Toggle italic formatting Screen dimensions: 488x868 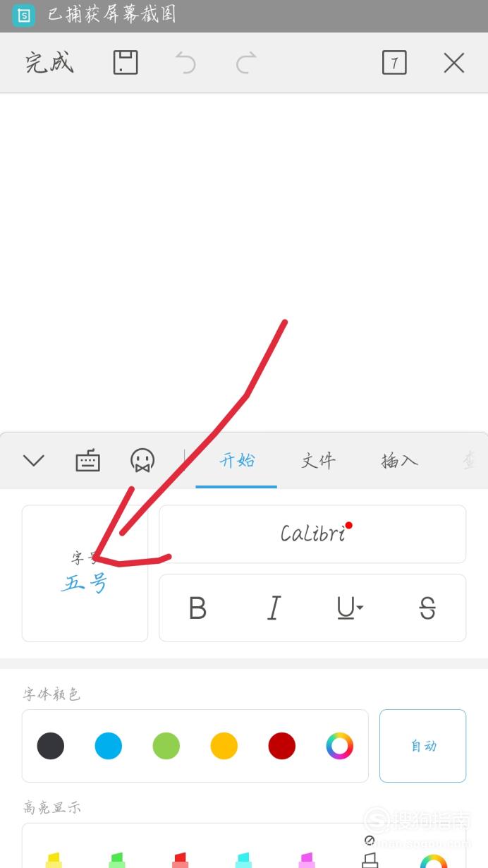click(274, 608)
